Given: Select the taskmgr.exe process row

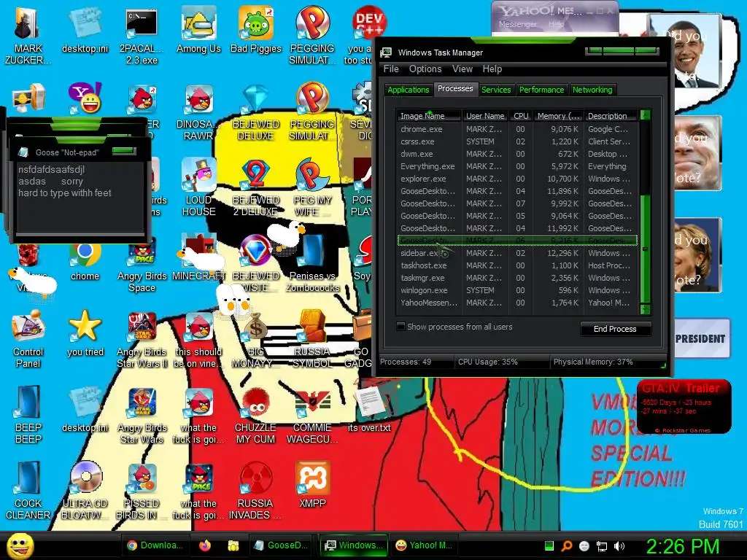Looking at the screenshot, I should pyautogui.click(x=517, y=278).
